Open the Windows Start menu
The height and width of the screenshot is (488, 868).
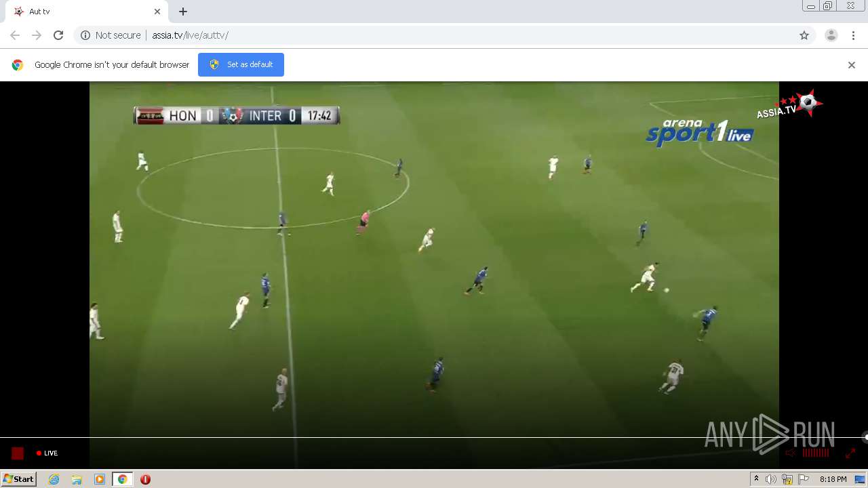coord(19,479)
